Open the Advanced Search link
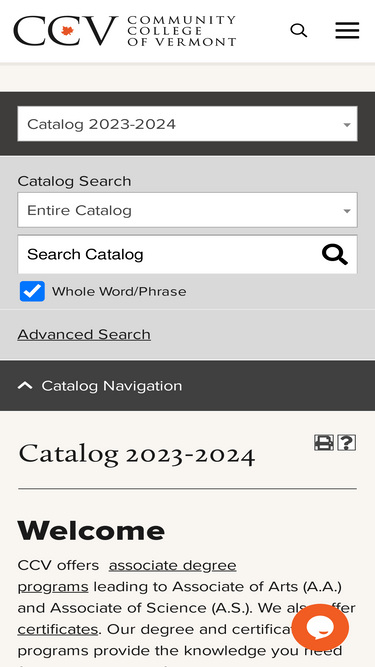This screenshot has height=667, width=375. click(x=84, y=334)
